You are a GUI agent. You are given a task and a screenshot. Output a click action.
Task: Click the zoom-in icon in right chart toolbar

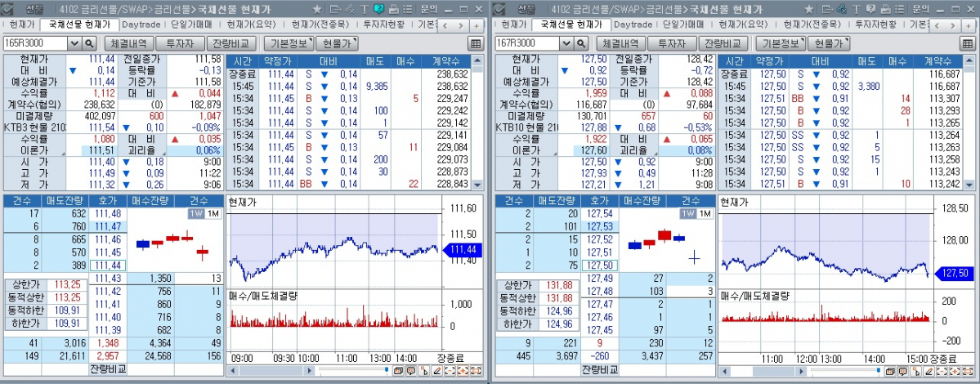click(955, 371)
